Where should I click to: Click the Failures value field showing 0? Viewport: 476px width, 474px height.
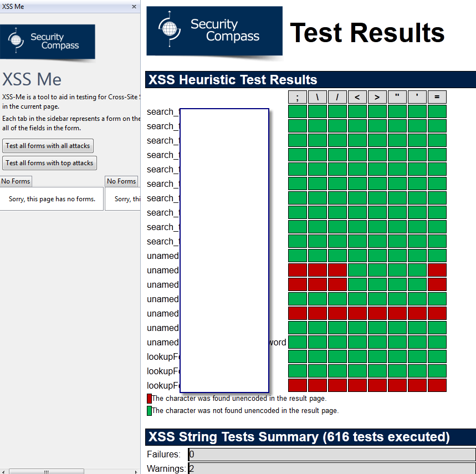click(332, 455)
